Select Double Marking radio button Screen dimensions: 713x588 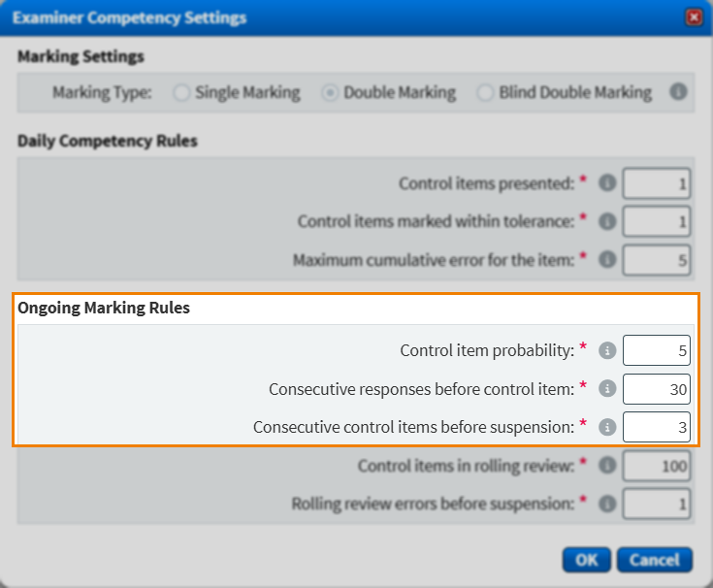(x=330, y=93)
